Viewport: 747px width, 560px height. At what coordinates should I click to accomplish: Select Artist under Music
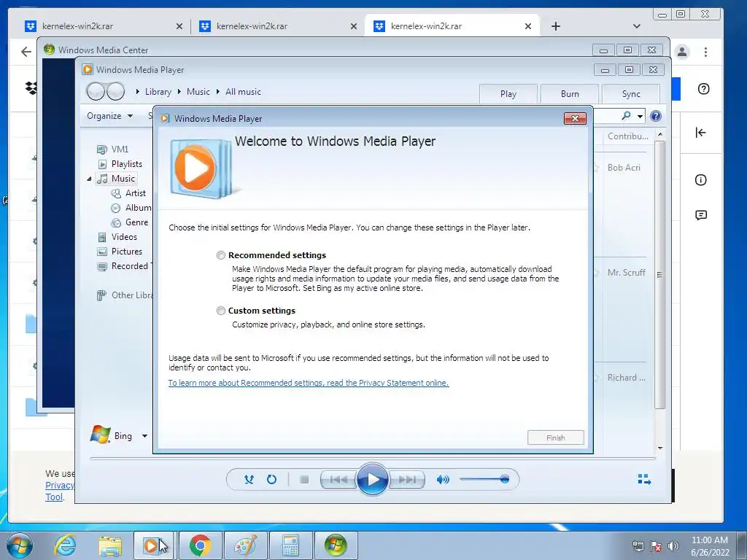pyautogui.click(x=128, y=193)
